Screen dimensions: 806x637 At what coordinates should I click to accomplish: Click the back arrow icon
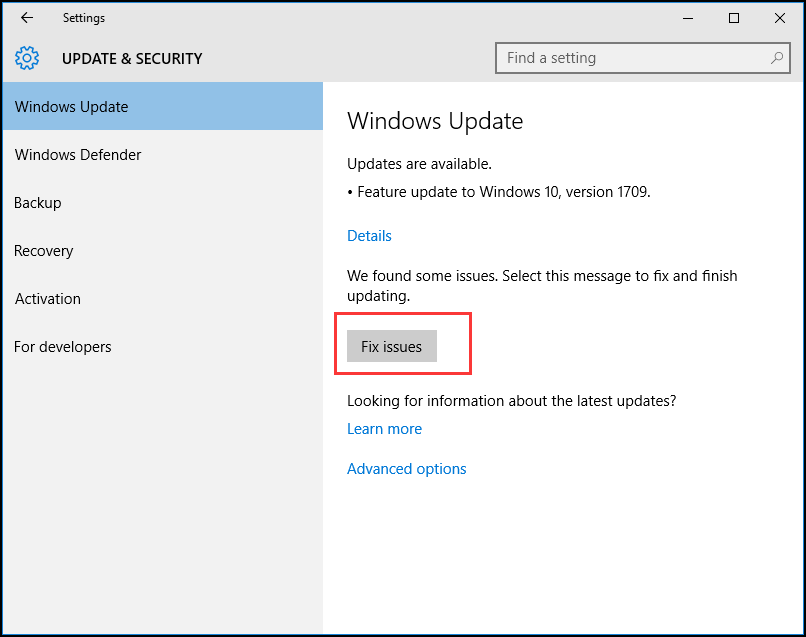26,17
